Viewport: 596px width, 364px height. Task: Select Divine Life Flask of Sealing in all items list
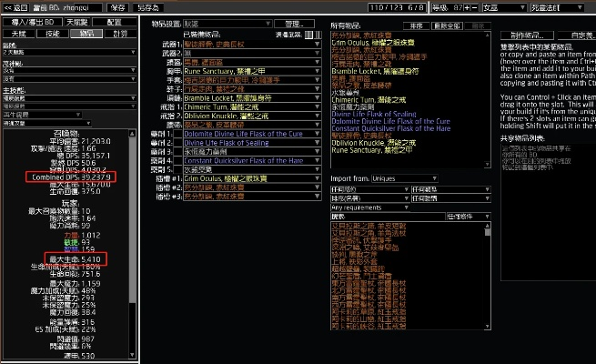374,114
